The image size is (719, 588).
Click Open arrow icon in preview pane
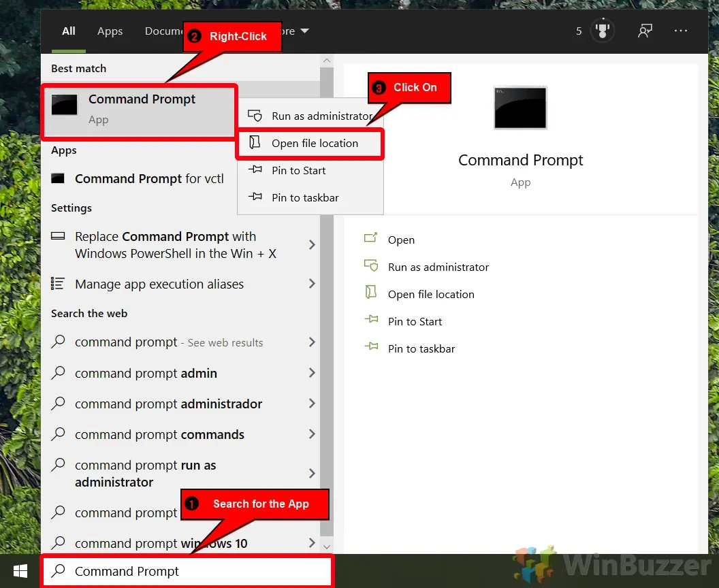370,238
